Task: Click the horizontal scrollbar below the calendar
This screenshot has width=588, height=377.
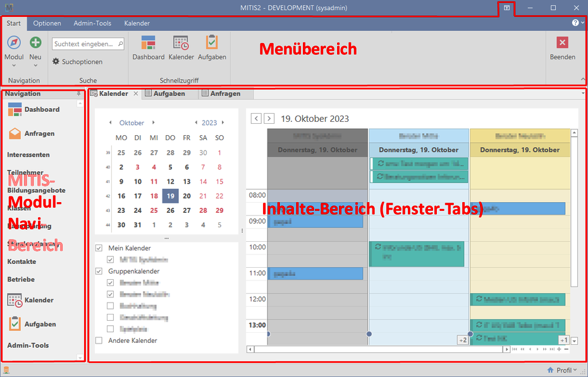Action: pyautogui.click(x=379, y=349)
